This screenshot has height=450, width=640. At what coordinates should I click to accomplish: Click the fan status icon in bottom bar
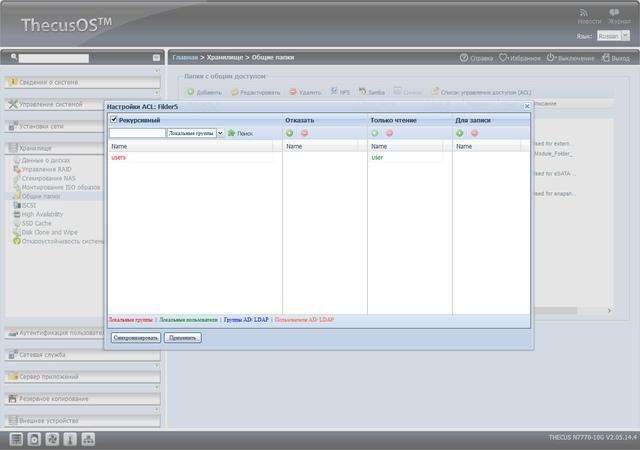52,439
